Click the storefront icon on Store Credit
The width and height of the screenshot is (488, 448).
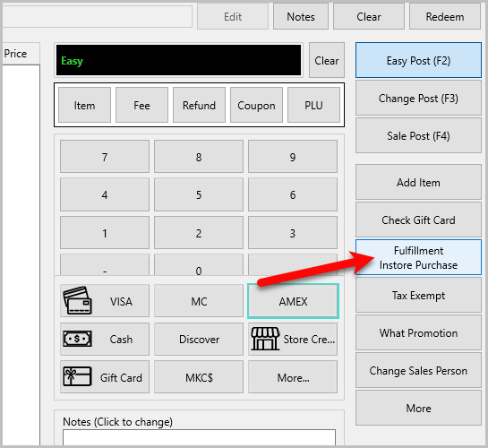tap(265, 339)
